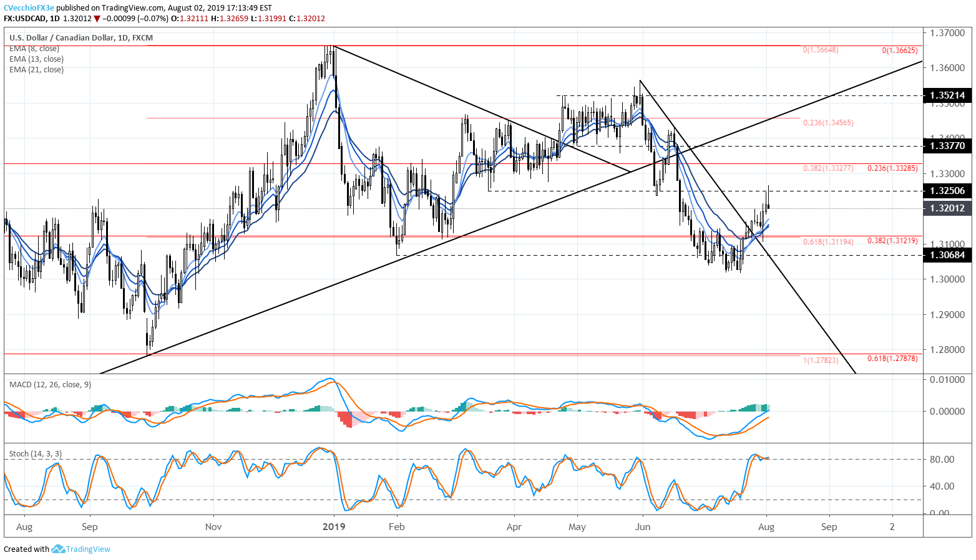Click the 1.33770 price level label

(947, 146)
